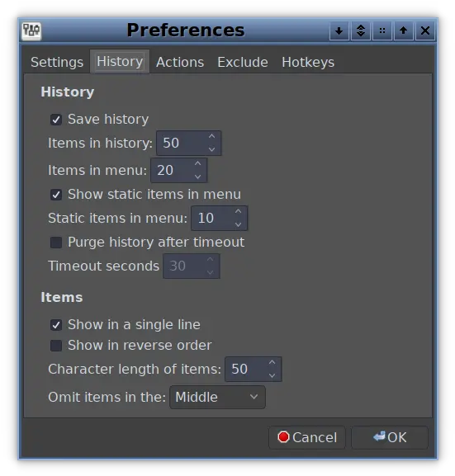Switch to the Settings tab
Image resolution: width=455 pixels, height=476 pixels.
click(x=57, y=62)
